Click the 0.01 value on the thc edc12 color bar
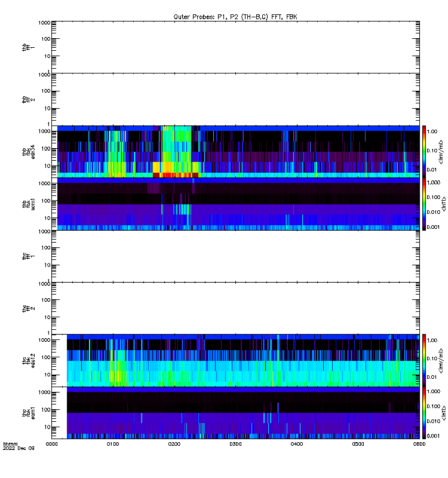The image size is (448, 478). [x=432, y=377]
